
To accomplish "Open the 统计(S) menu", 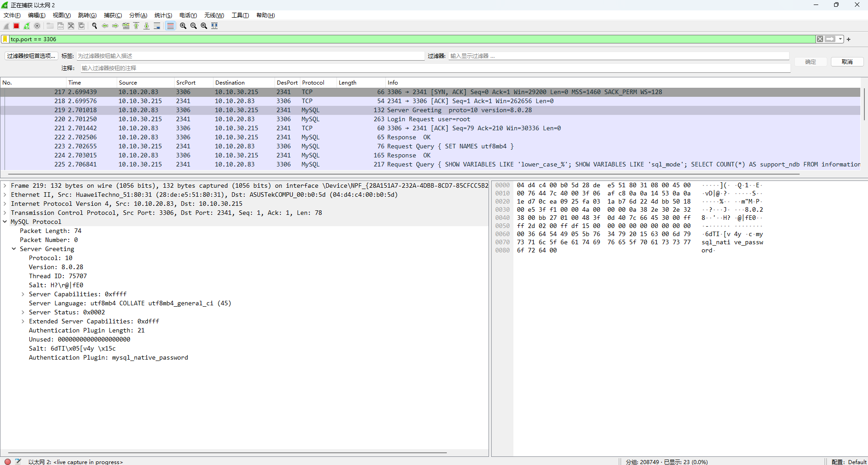I will 163,15.
